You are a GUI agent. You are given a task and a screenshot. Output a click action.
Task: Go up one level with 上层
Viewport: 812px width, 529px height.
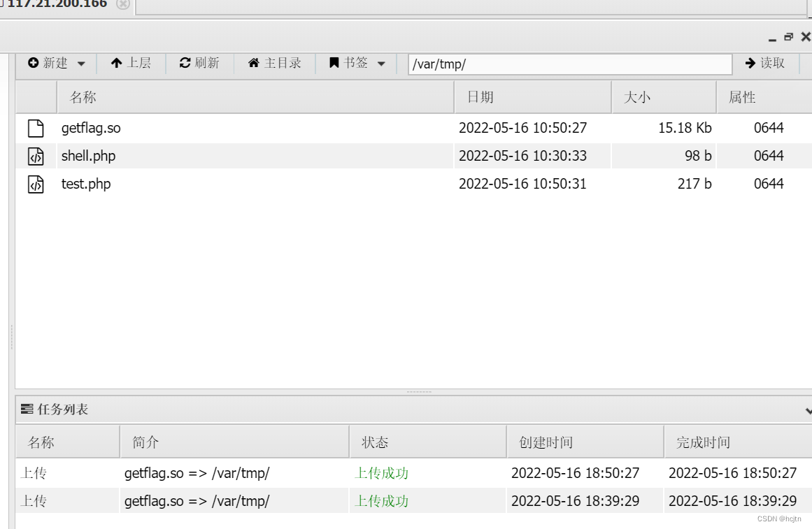pyautogui.click(x=131, y=63)
